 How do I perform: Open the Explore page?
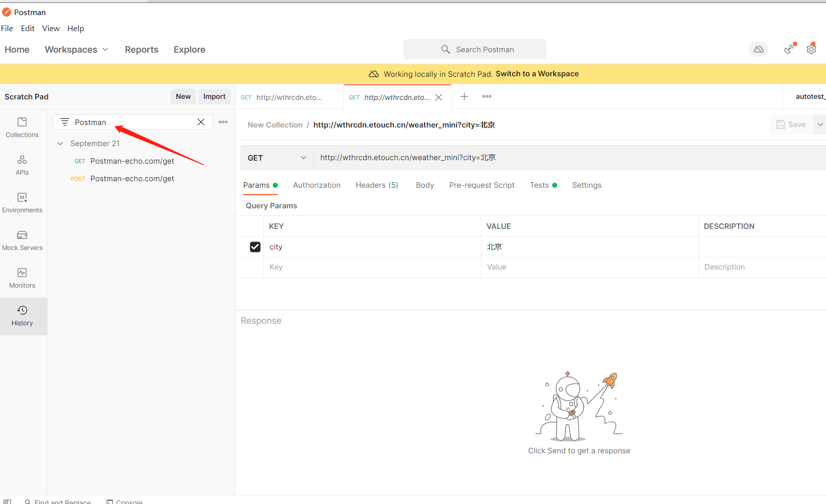tap(189, 50)
